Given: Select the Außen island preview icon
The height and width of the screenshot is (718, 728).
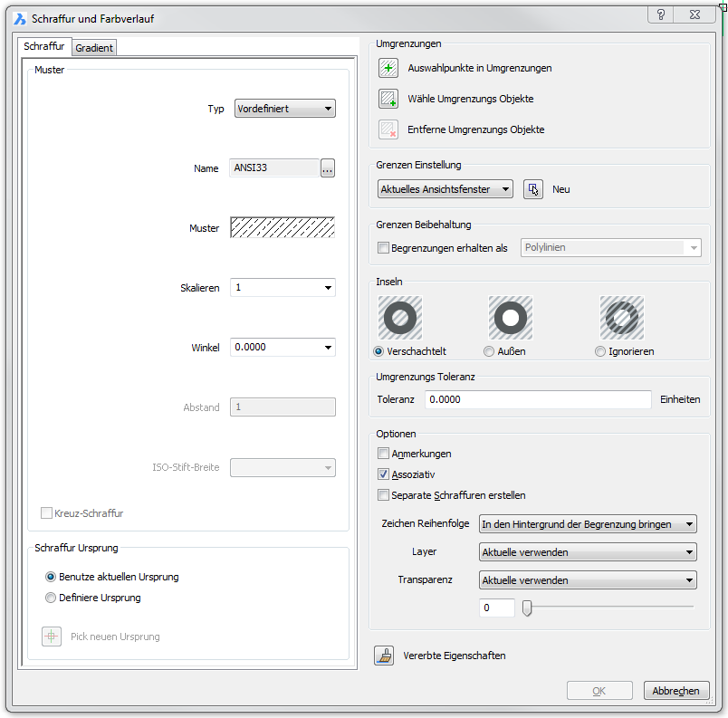Looking at the screenshot, I should (x=511, y=319).
